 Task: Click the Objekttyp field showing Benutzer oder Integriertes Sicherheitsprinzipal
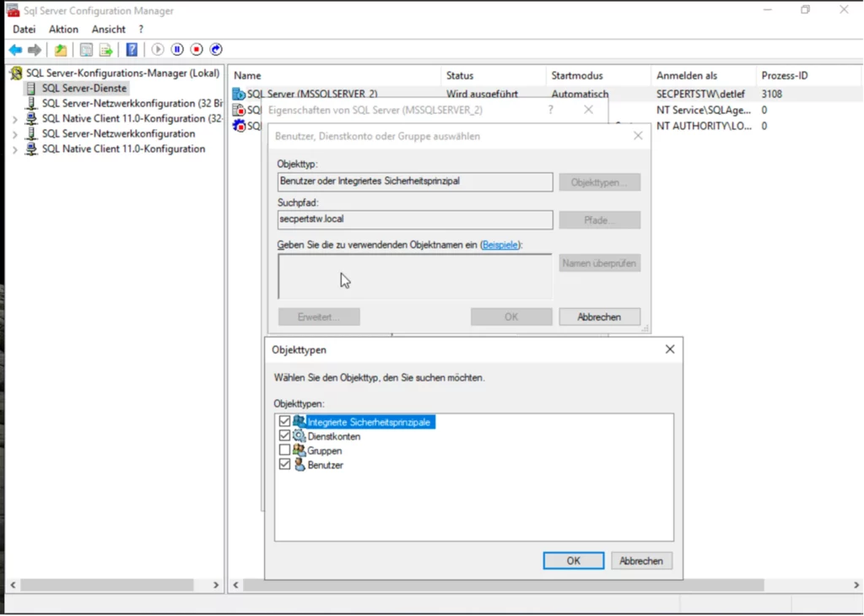(415, 181)
